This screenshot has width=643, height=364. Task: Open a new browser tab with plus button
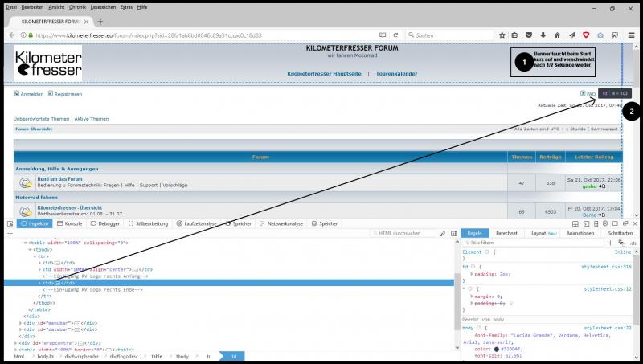(x=100, y=21)
